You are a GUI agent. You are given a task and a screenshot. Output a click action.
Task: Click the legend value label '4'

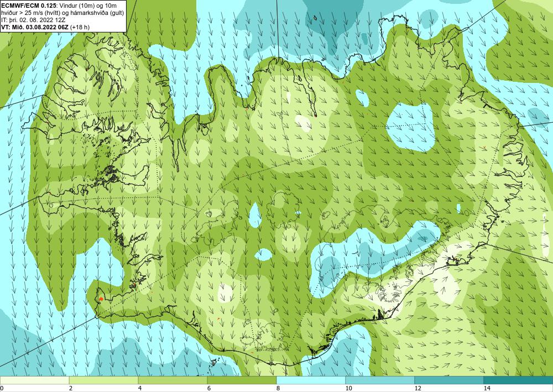140,389
